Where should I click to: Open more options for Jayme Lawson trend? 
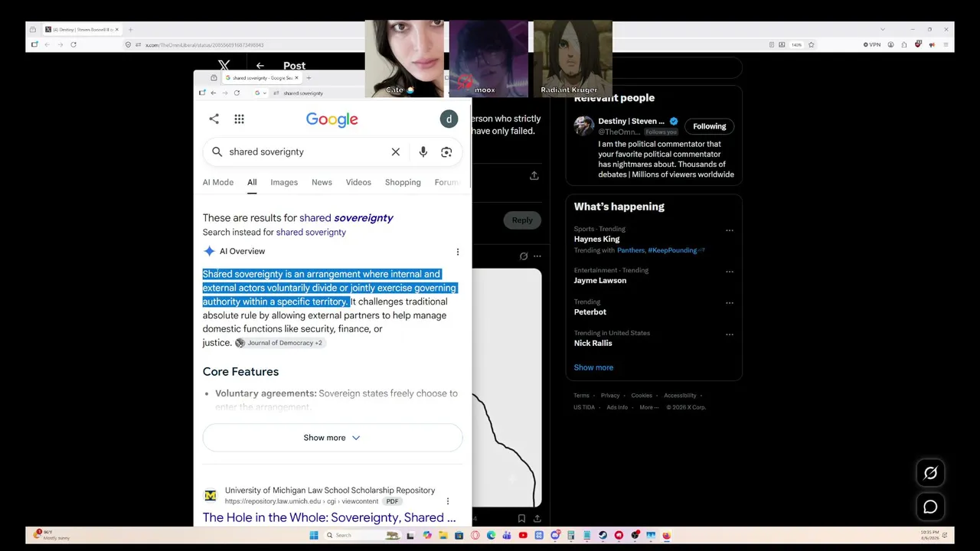click(x=729, y=271)
